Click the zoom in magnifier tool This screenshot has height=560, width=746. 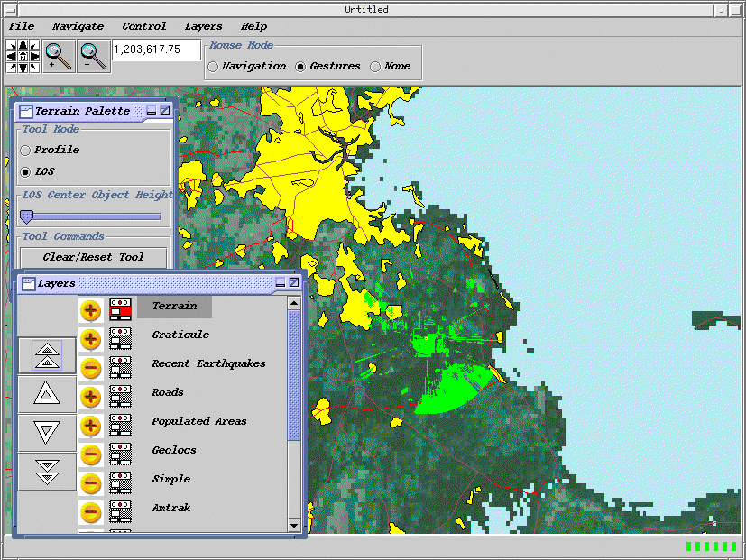[x=59, y=56]
